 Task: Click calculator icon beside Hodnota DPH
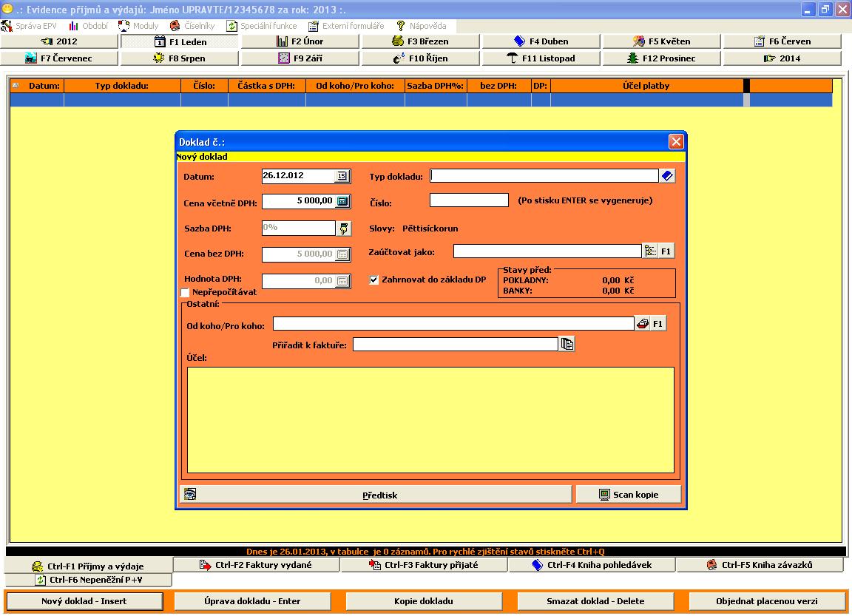coord(342,281)
